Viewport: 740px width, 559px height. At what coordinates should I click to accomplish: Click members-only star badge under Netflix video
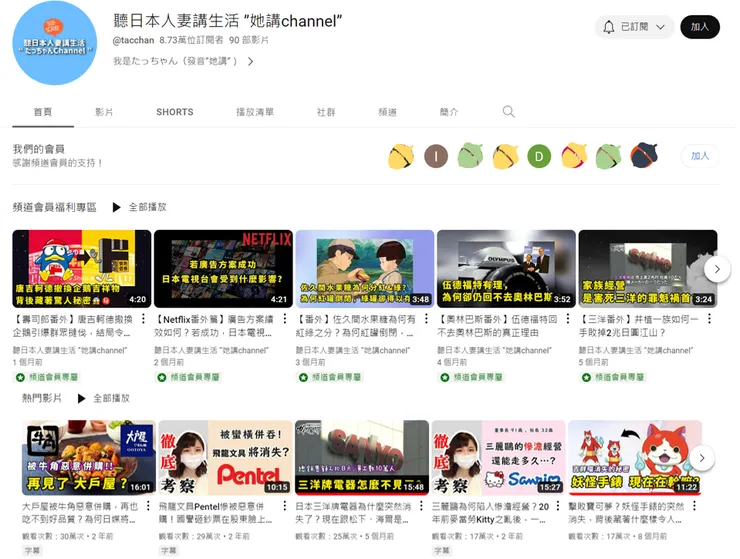pyautogui.click(x=188, y=377)
